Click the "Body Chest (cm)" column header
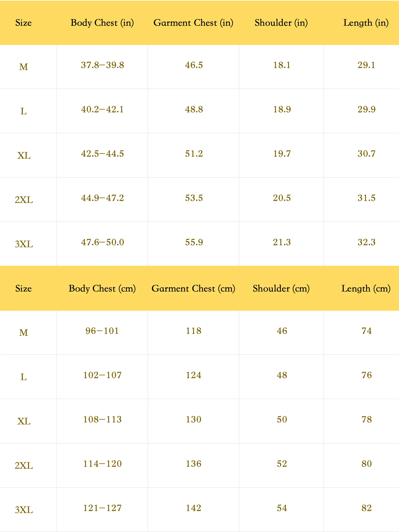Viewport: 399px width, 532px height. [x=102, y=289]
